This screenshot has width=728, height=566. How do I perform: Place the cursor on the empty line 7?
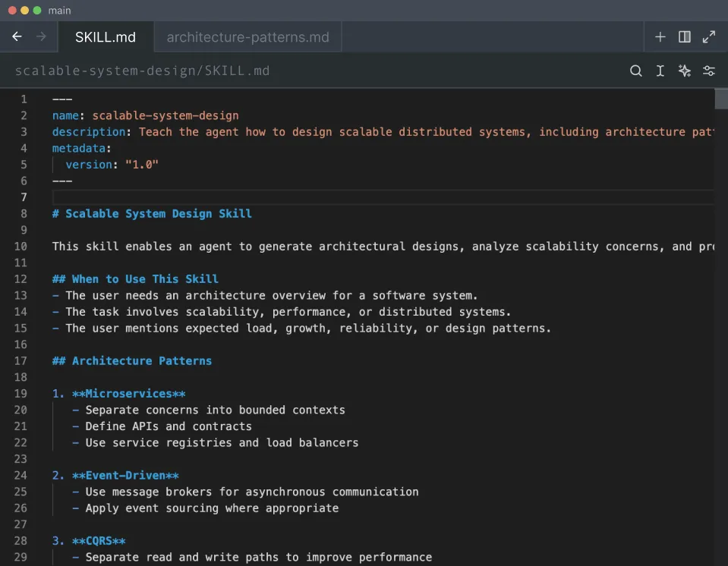click(x=304, y=197)
